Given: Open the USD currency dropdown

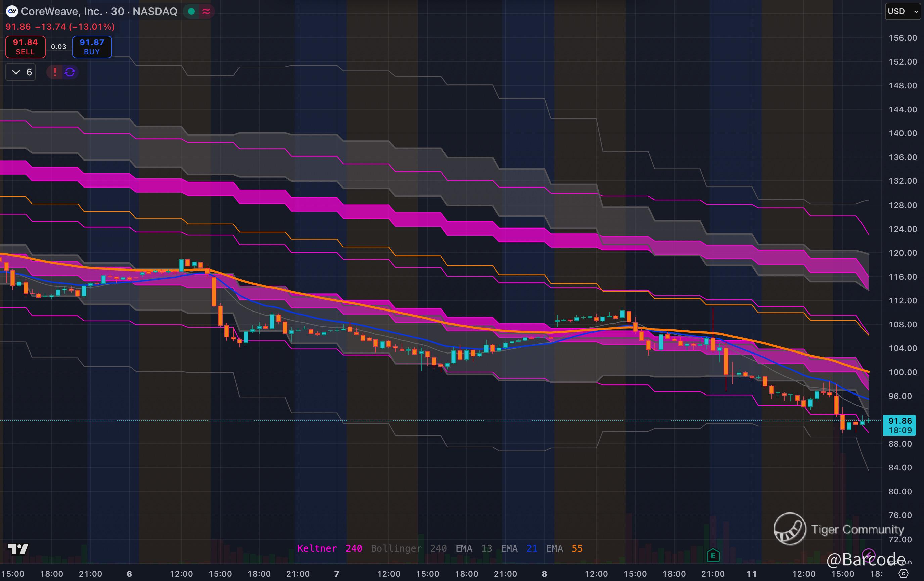Looking at the screenshot, I should (x=903, y=11).
